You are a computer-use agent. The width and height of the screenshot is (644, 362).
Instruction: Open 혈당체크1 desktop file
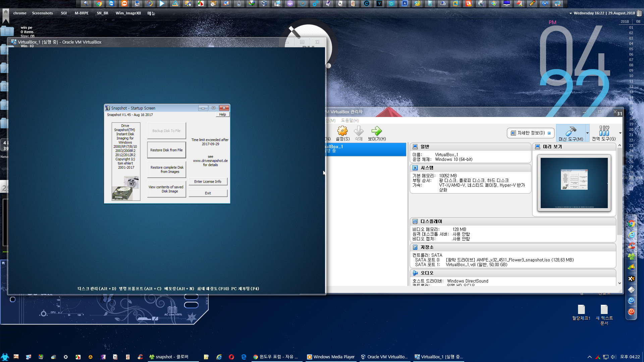(x=581, y=312)
